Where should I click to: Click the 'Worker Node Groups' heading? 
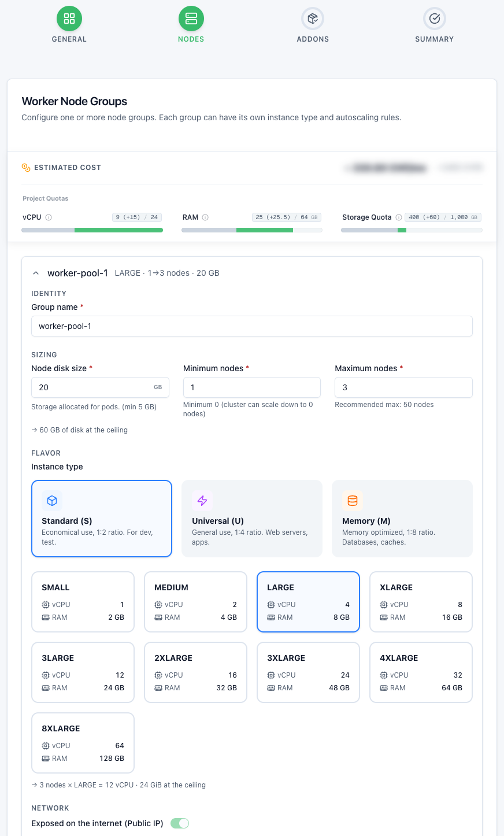tap(75, 101)
